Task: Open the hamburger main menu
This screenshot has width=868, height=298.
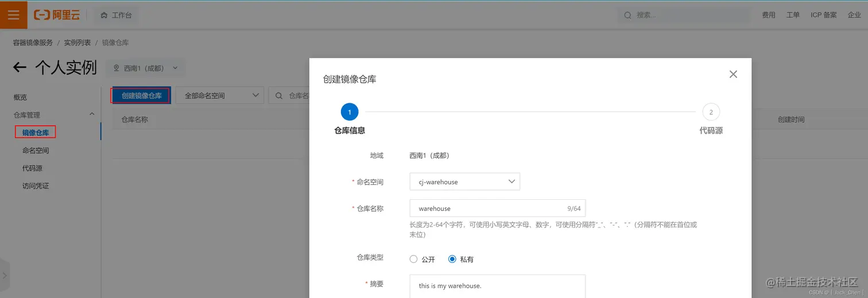Action: pos(13,15)
